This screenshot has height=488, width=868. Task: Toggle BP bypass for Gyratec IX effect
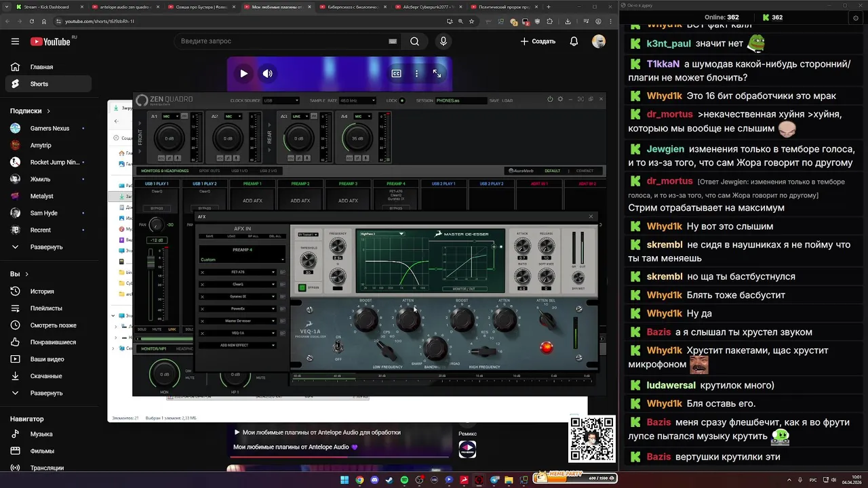click(x=282, y=297)
